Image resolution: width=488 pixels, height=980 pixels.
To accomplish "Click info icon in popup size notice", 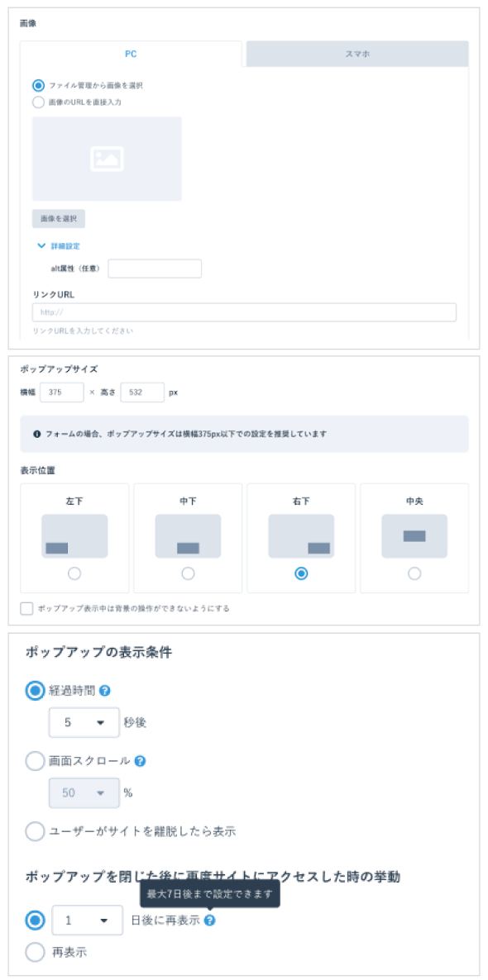I will [37, 433].
